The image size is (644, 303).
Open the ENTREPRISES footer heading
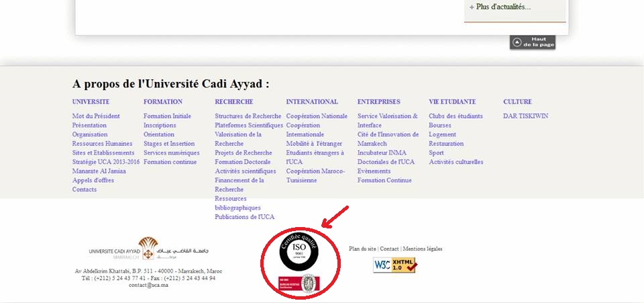(378, 101)
